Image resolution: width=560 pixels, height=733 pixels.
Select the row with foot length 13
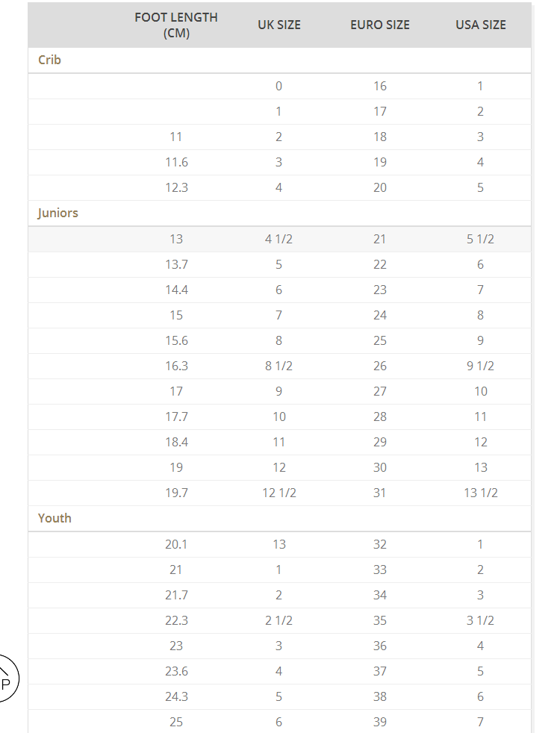point(279,239)
